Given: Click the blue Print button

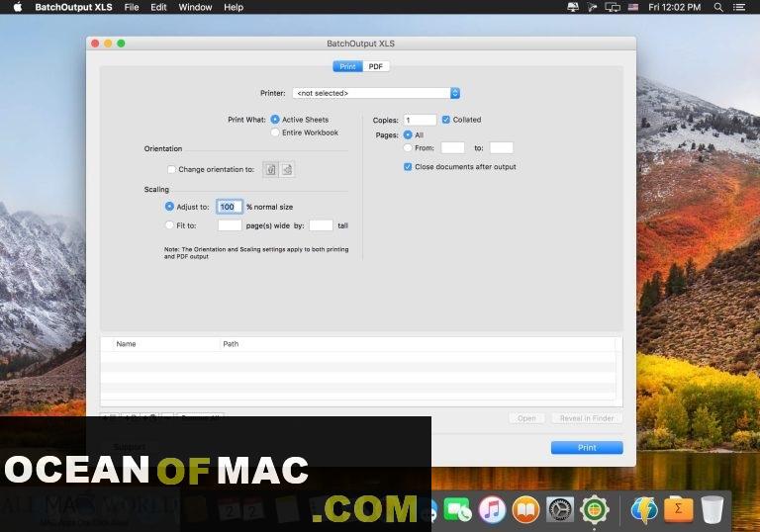Looking at the screenshot, I should tap(587, 448).
